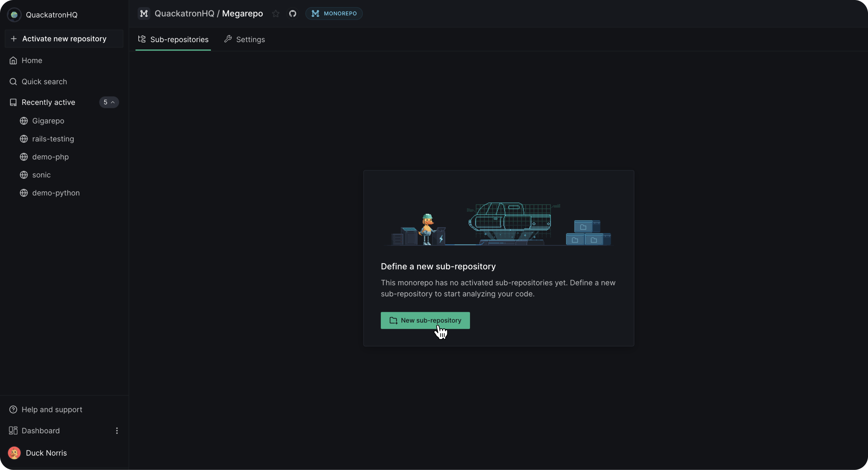Open the Gigarepo repository
The width and height of the screenshot is (868, 470).
[x=48, y=121]
